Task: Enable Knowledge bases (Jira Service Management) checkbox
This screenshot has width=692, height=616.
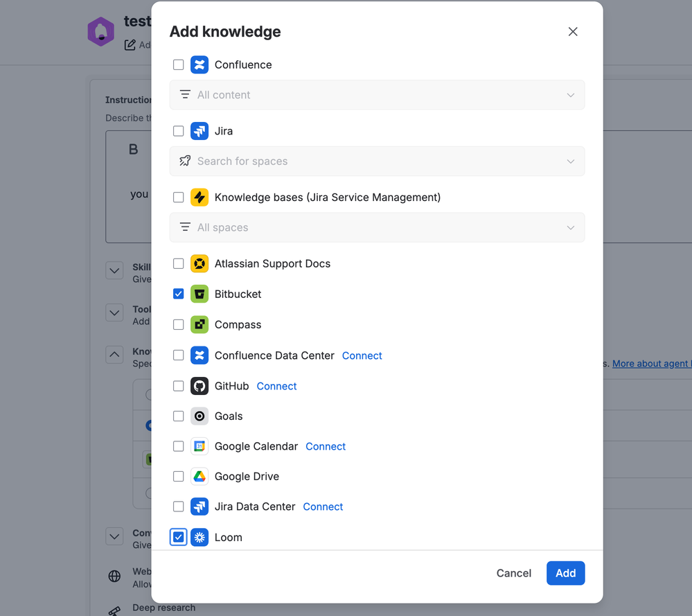Action: click(178, 197)
